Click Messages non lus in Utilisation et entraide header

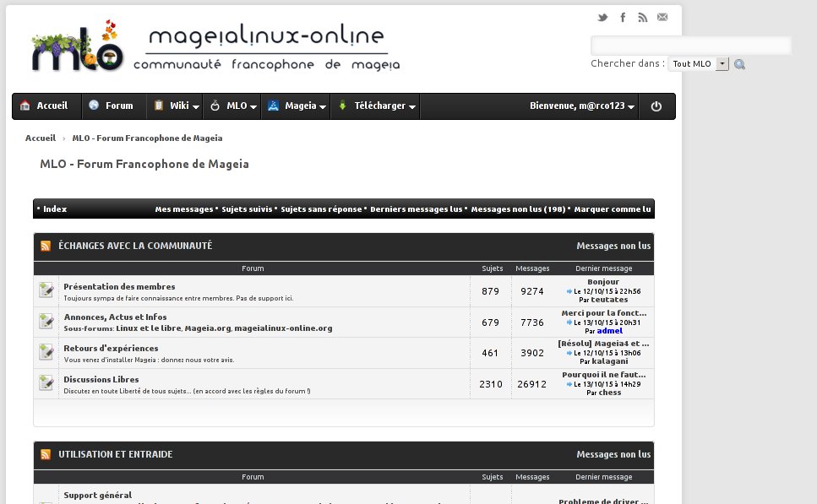click(x=613, y=454)
